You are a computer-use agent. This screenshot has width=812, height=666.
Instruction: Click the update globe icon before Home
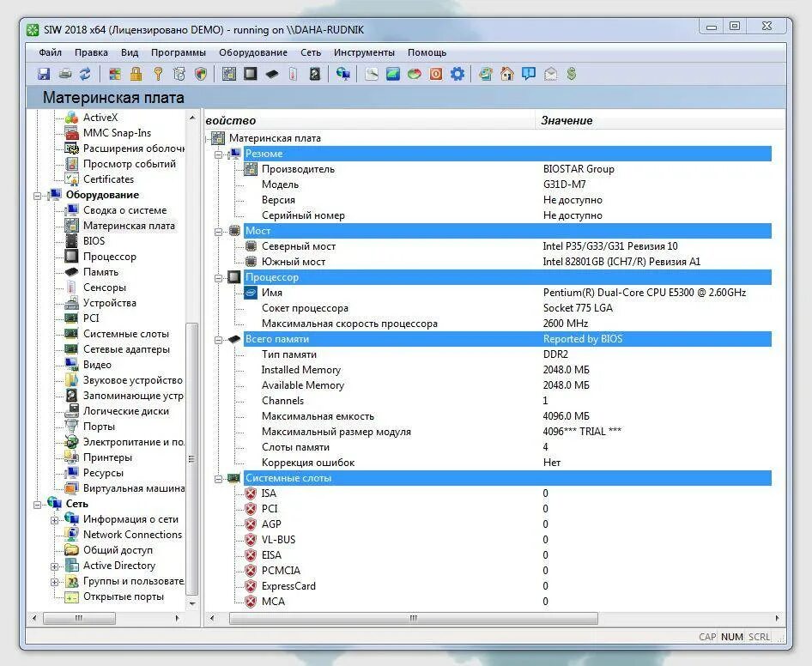485,74
